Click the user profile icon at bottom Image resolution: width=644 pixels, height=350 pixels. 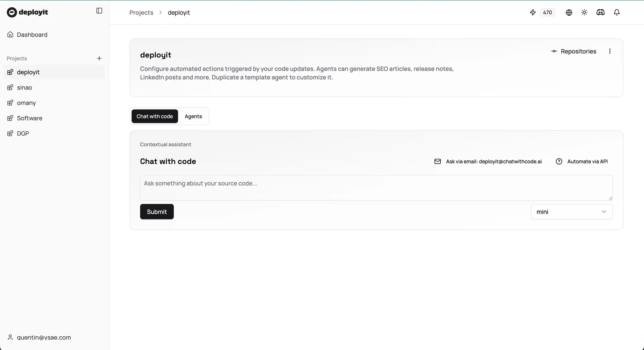point(10,337)
